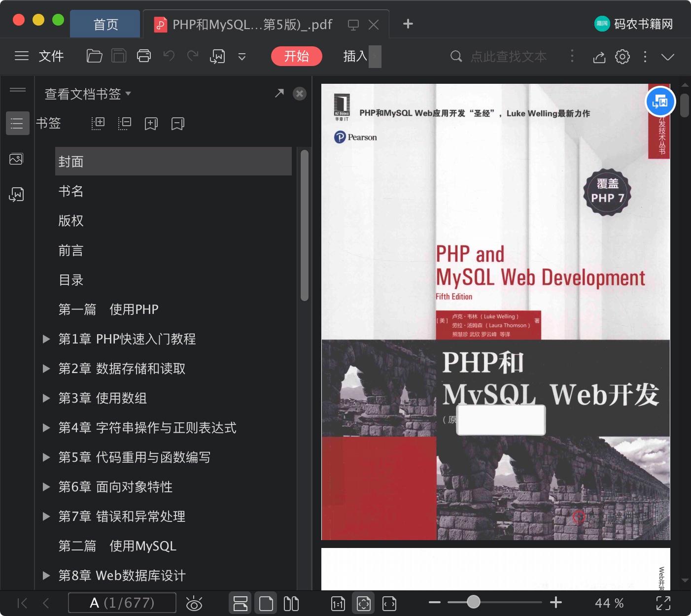Viewport: 691px width, 616px height.
Task: Open 码农书籍网 account profile
Action: tap(634, 24)
